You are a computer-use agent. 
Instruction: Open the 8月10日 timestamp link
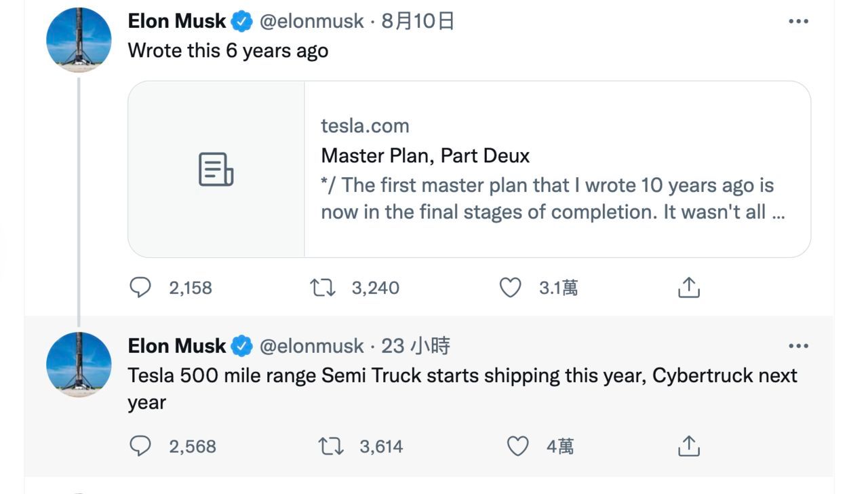click(x=418, y=21)
